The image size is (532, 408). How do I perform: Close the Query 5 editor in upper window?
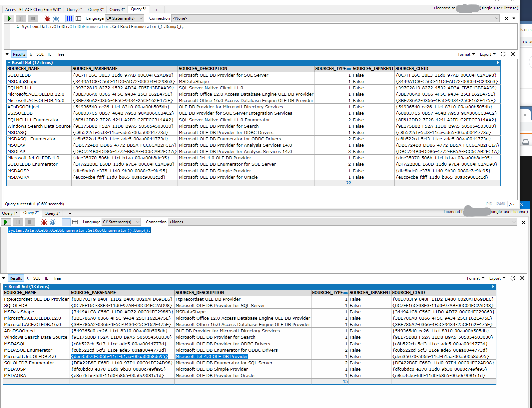506,19
